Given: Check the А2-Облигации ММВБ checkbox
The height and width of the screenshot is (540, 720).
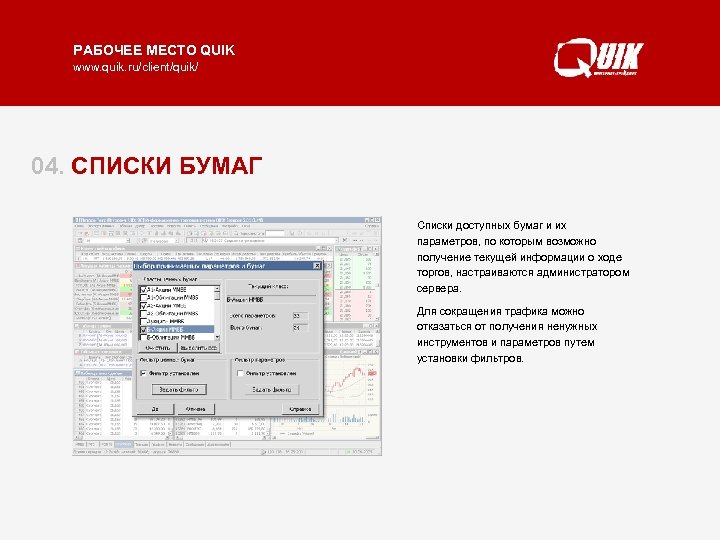Looking at the screenshot, I should pos(143,314).
